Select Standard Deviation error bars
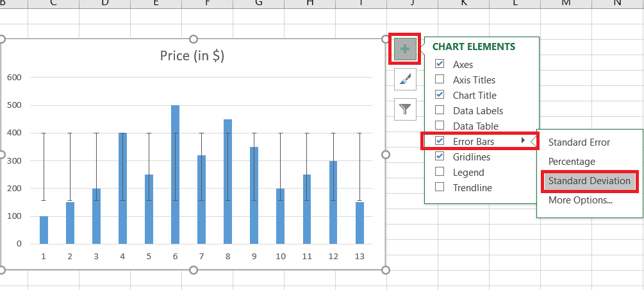The width and height of the screenshot is (644, 290). point(589,181)
